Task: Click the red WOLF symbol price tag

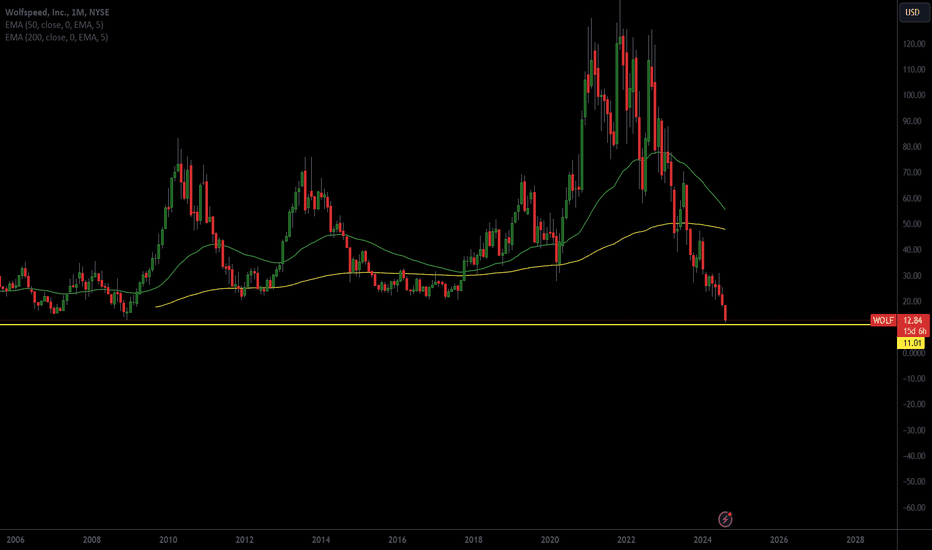Action: point(883,320)
